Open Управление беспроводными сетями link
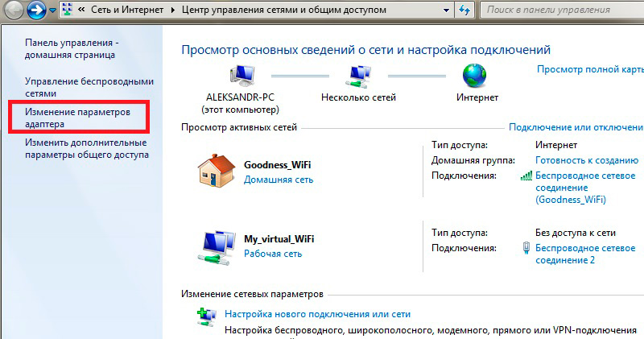The image size is (644, 339). click(89, 87)
